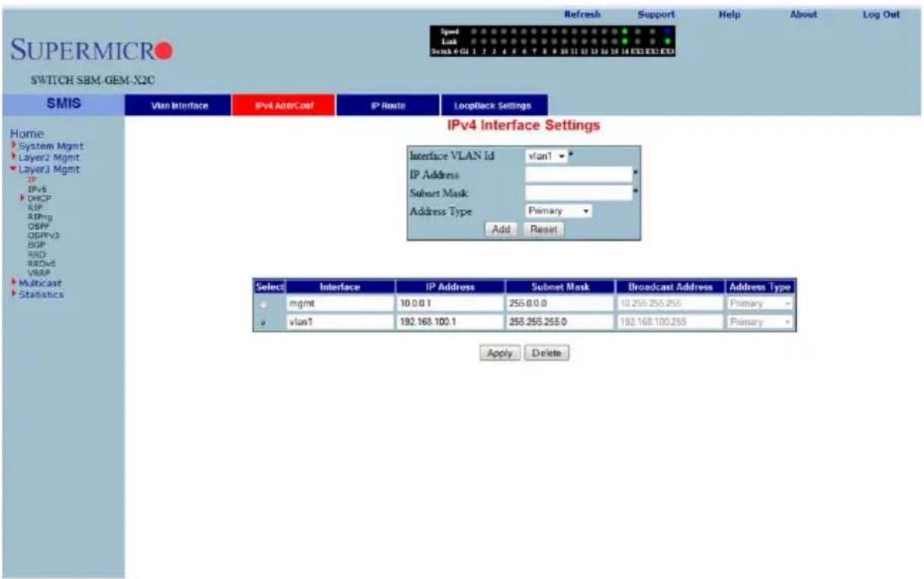Image resolution: width=924 pixels, height=579 pixels.
Task: Open the Support link
Action: coord(656,14)
